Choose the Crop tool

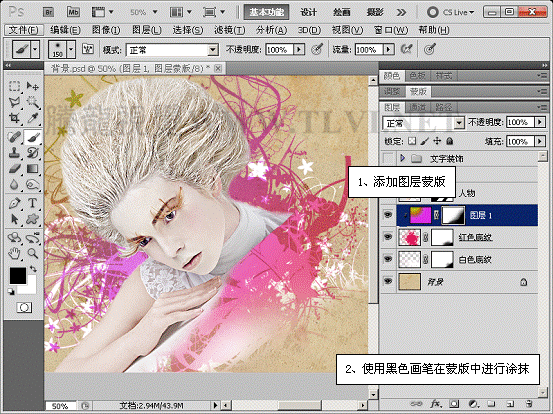click(14, 118)
